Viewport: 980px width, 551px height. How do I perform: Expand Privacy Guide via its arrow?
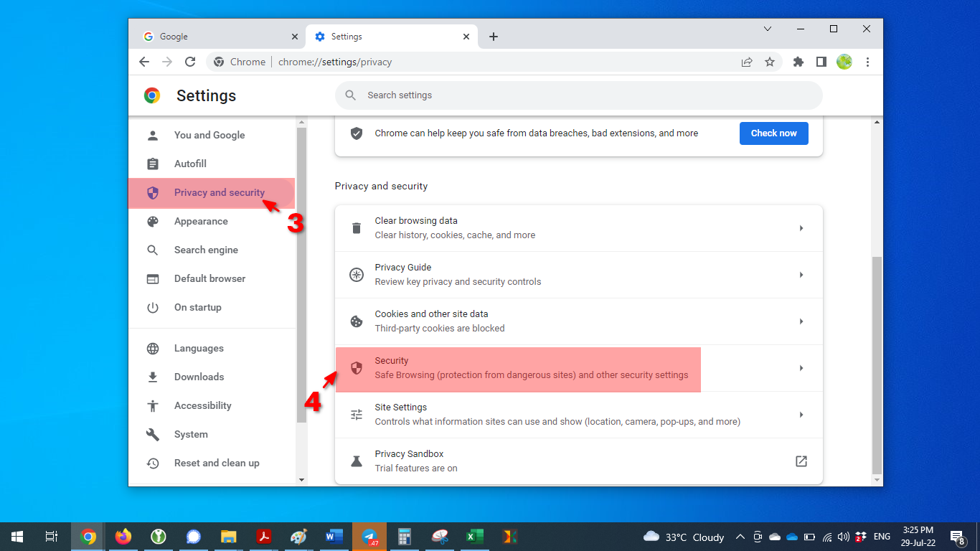(x=801, y=275)
